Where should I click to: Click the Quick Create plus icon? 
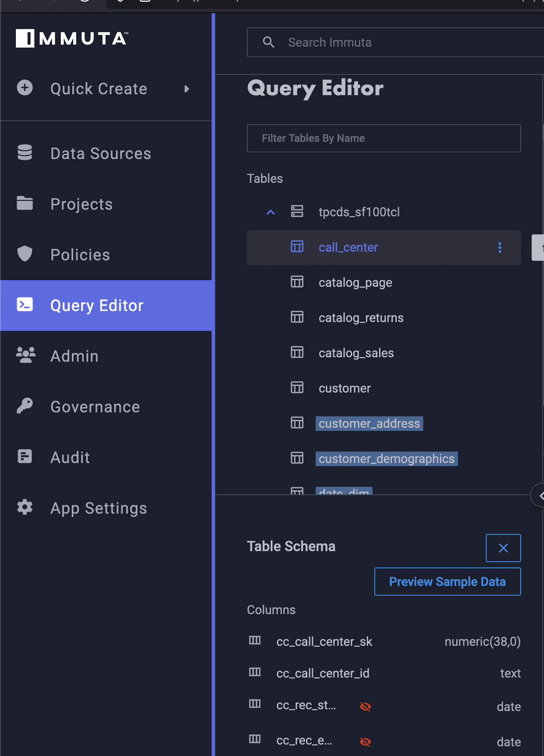(25, 87)
